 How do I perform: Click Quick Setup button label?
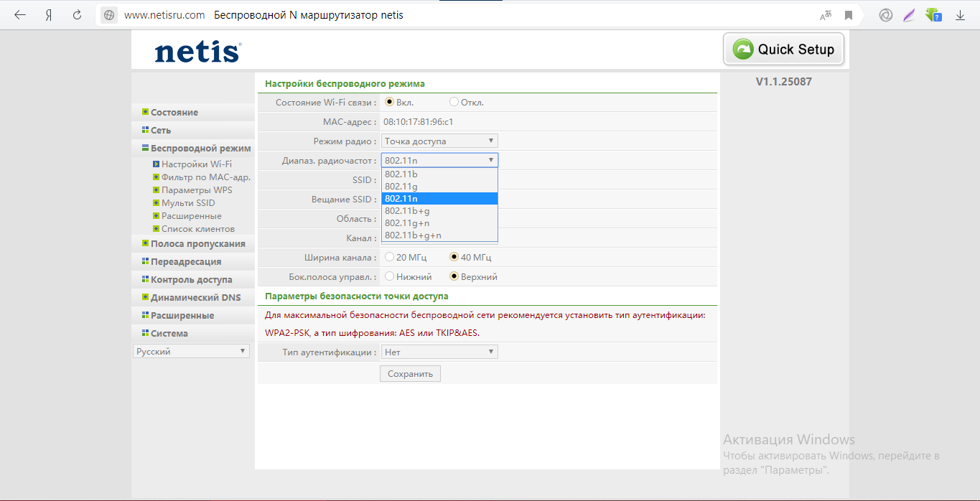tap(796, 50)
